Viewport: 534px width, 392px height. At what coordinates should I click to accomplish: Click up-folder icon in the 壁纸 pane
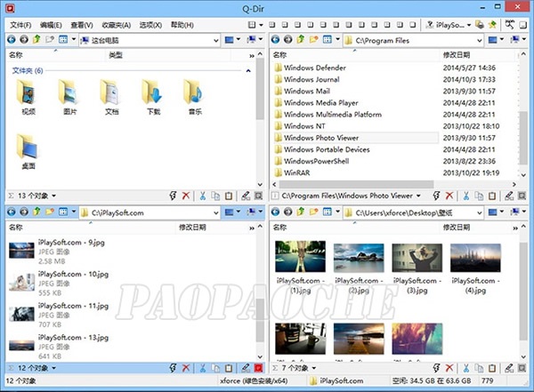tap(301, 212)
